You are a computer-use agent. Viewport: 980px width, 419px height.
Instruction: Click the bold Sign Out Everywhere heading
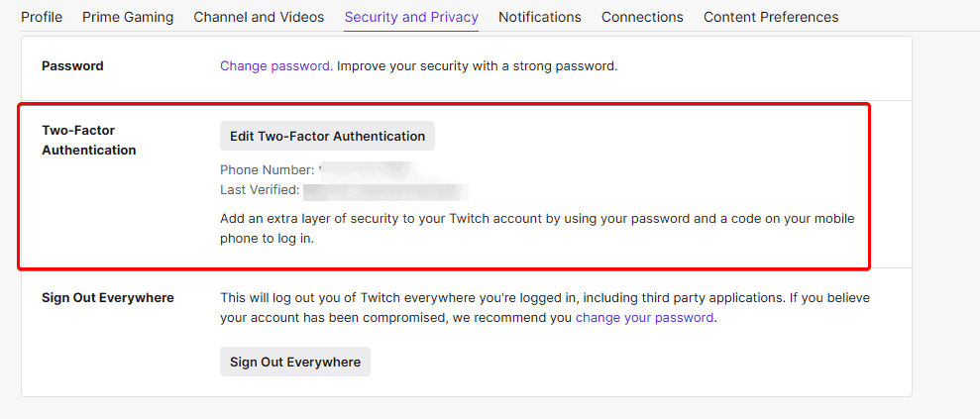[108, 297]
